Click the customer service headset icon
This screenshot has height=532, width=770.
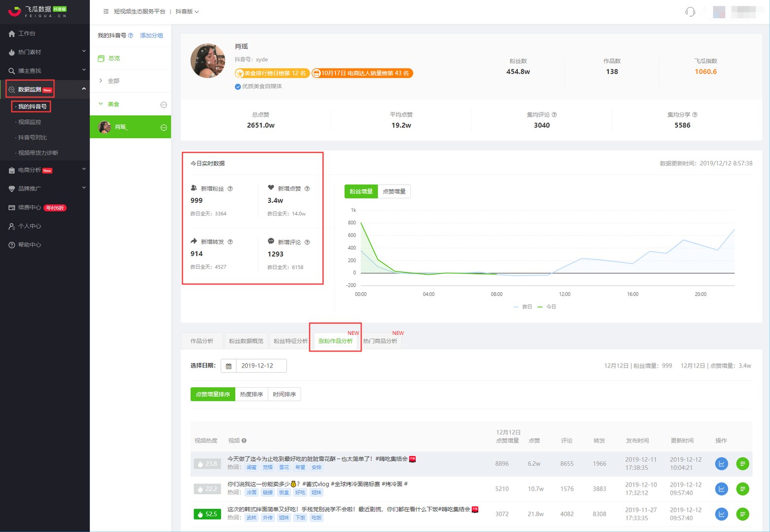coord(690,12)
